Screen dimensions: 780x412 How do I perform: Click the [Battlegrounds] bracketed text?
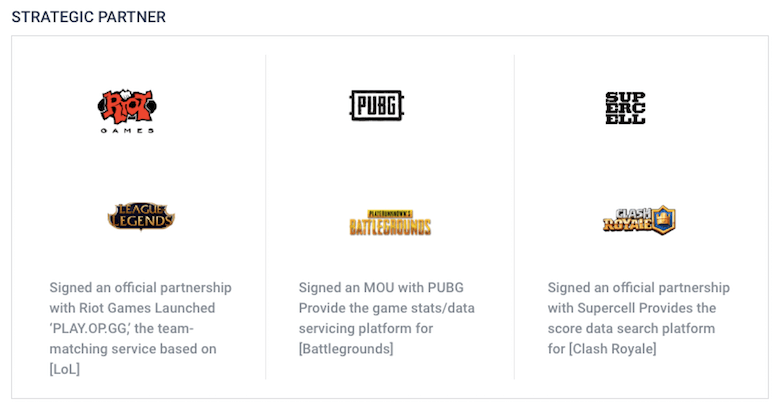point(346,349)
